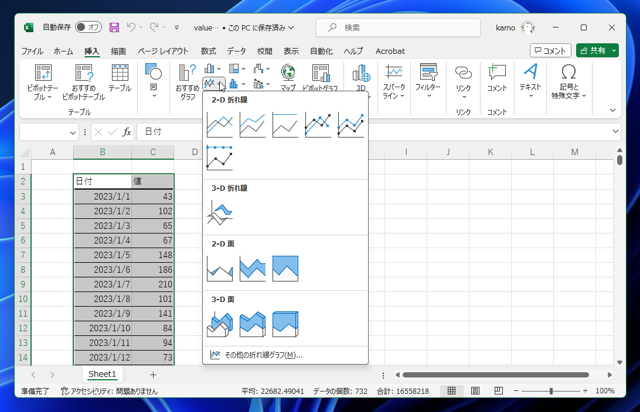Switch to page layout view in status bar
640x412 pixels.
pyautogui.click(x=475, y=391)
